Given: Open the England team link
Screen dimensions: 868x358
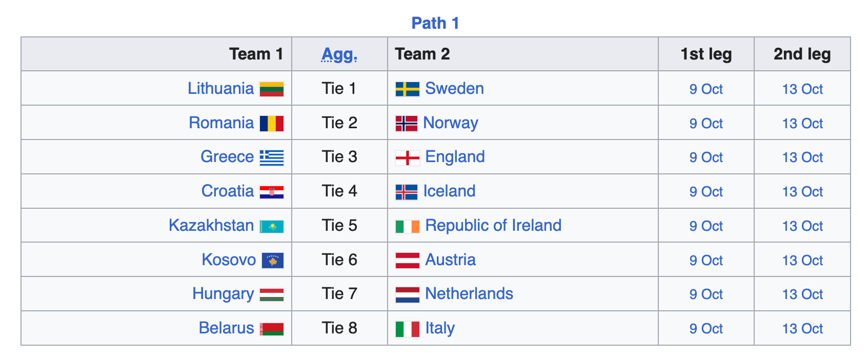Looking at the screenshot, I should point(455,156).
